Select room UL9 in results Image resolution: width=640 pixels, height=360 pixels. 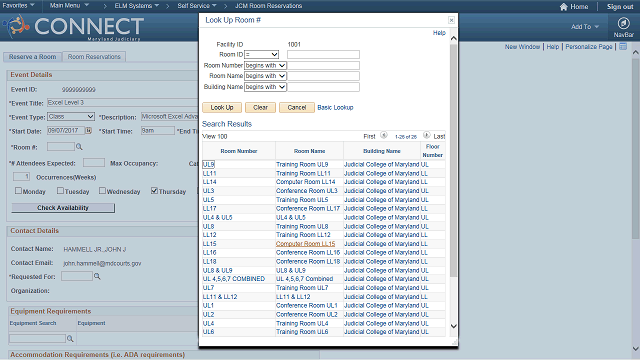208,164
